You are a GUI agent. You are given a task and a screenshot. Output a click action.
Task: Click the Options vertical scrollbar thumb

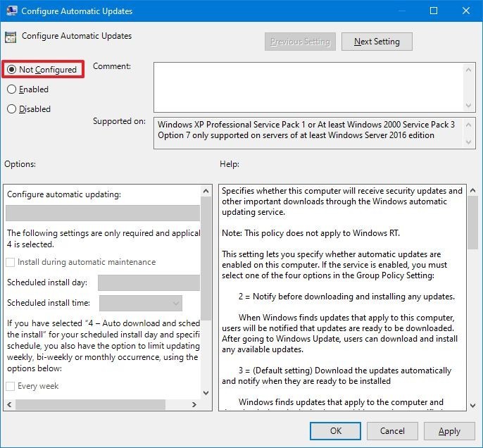pos(206,259)
